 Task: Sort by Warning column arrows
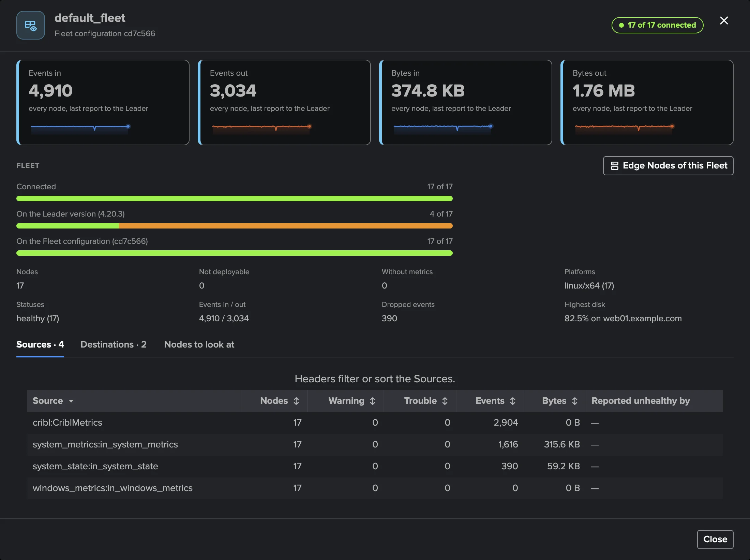[373, 401]
